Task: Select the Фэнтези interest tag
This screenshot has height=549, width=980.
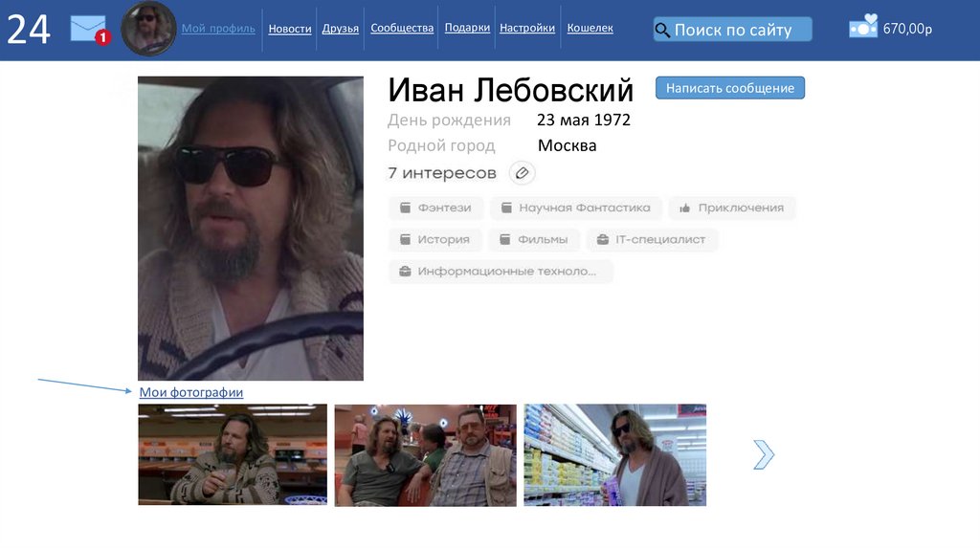Action: 436,208
